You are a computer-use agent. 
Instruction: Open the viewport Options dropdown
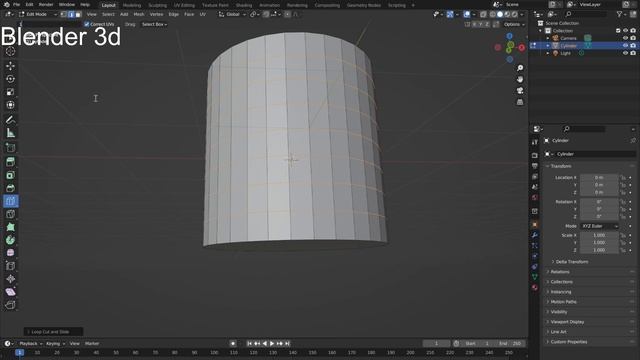click(x=513, y=24)
